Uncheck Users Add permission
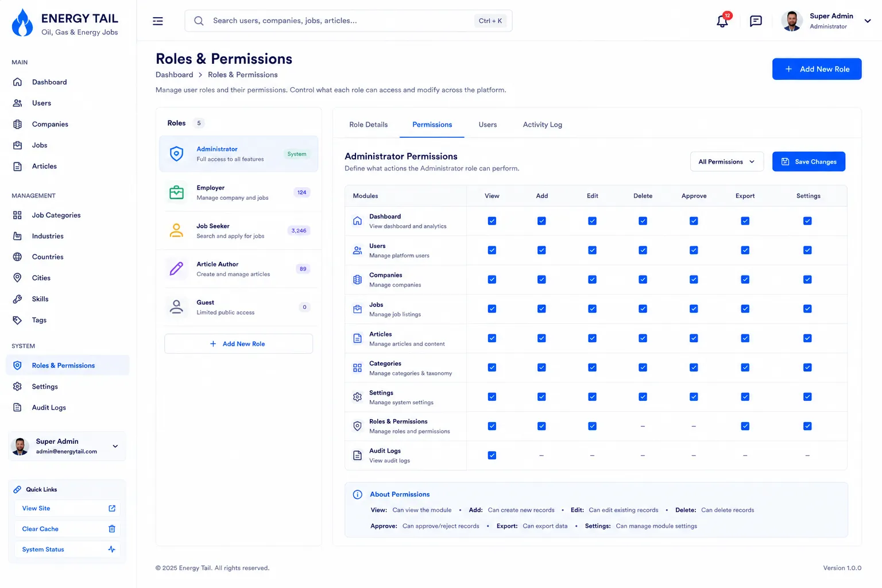The width and height of the screenshot is (882, 588). pyautogui.click(x=541, y=250)
